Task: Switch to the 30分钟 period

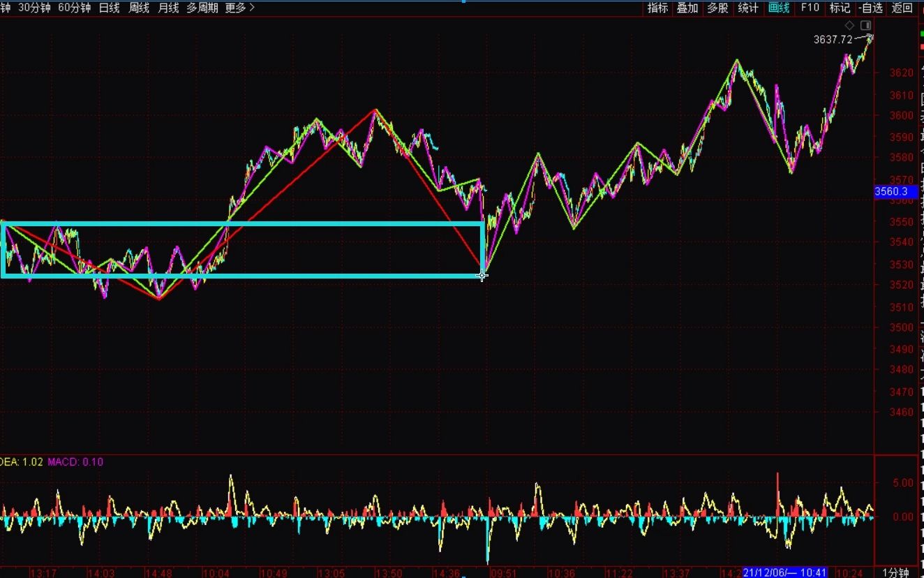Action: (x=34, y=8)
